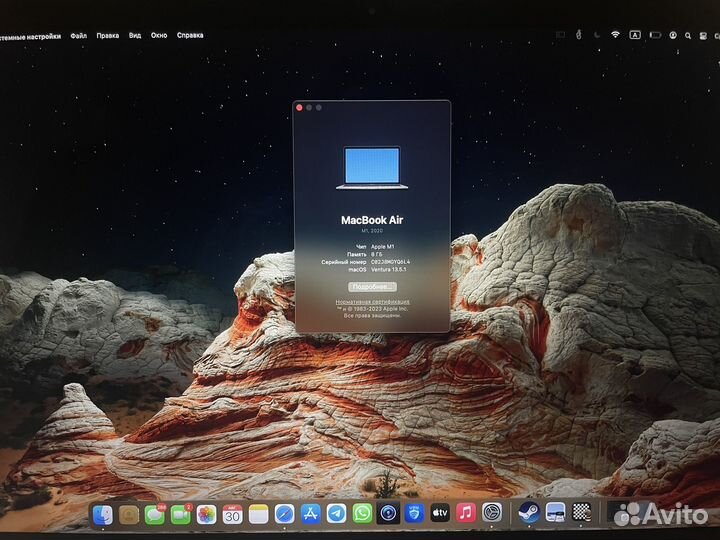
Task: Click the Apple M1 chip value
Action: (382, 247)
